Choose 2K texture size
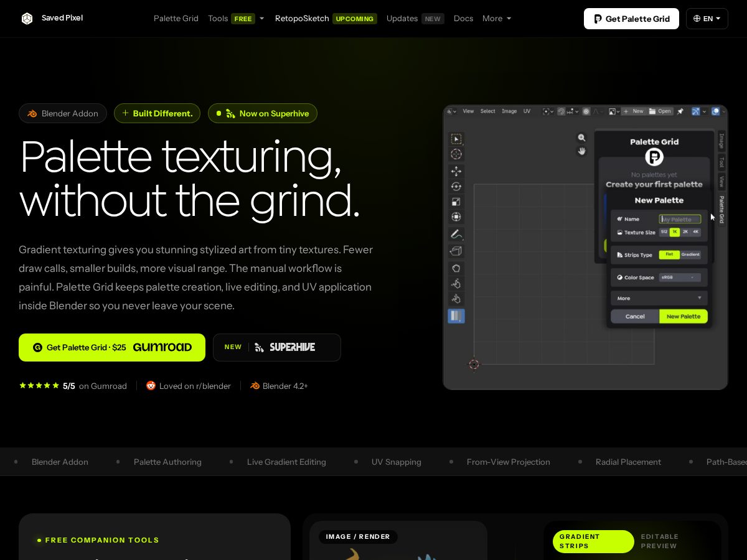 (x=685, y=232)
